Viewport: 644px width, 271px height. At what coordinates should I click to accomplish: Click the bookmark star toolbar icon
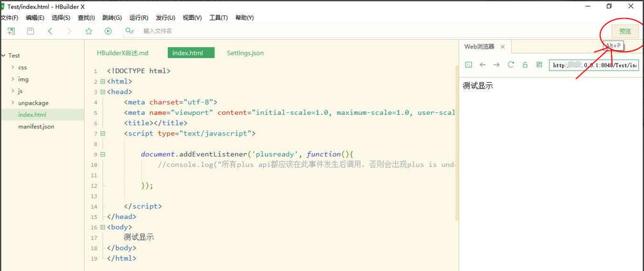(89, 31)
